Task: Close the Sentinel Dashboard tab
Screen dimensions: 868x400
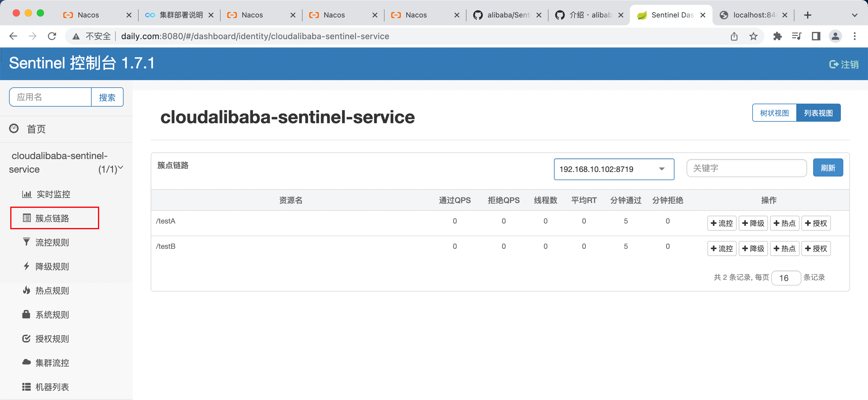Action: (703, 15)
